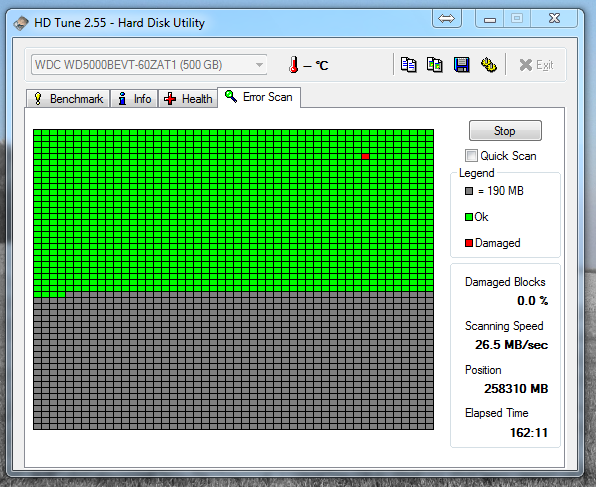Open the options wrench icon

[488, 65]
